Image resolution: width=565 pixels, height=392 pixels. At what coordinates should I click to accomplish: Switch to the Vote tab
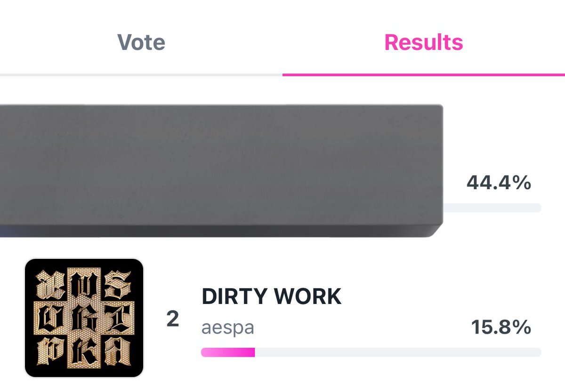141,42
